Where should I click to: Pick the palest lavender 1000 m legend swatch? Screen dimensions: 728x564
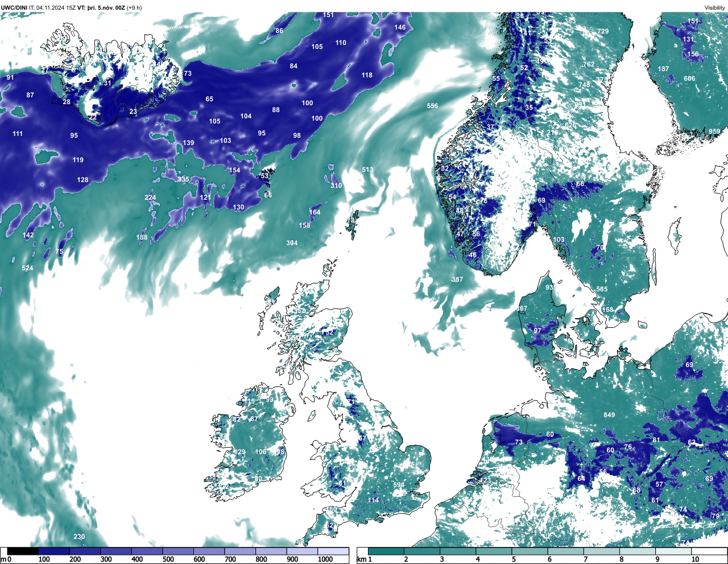[x=333, y=551]
